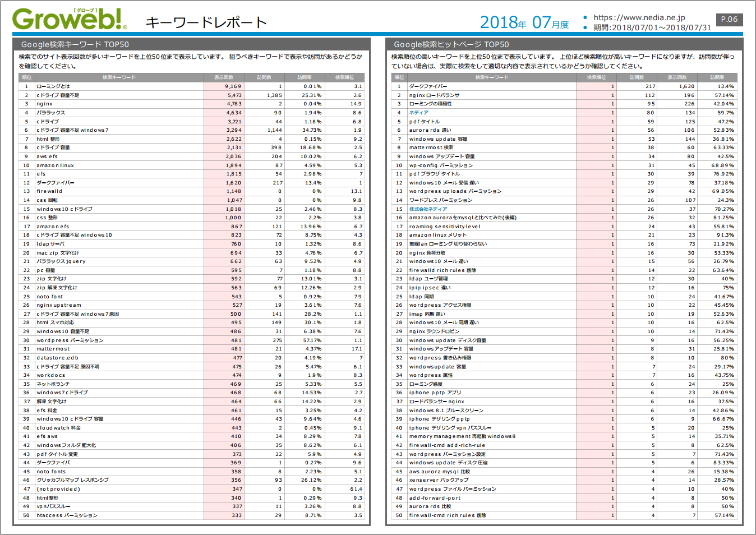Click the 61.4 search rank value
Viewport: 756px width, 535px height.
pos(356,489)
